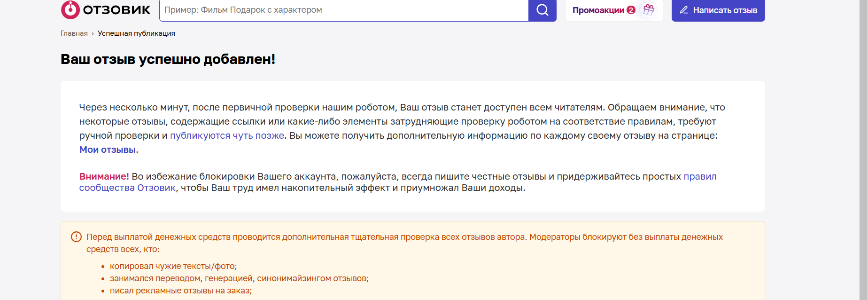Click the Написать отзыв button
The height and width of the screenshot is (300, 868).
718,10
